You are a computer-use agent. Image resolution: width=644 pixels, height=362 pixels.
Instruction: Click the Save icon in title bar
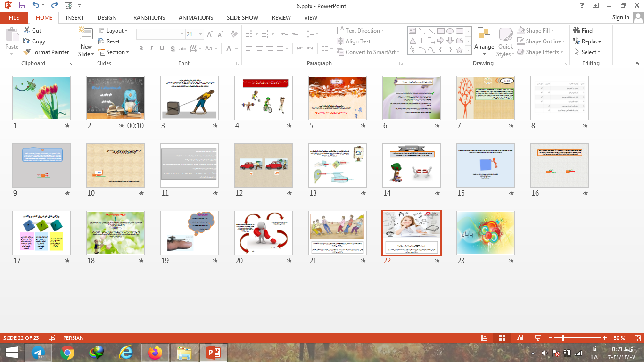tap(22, 6)
